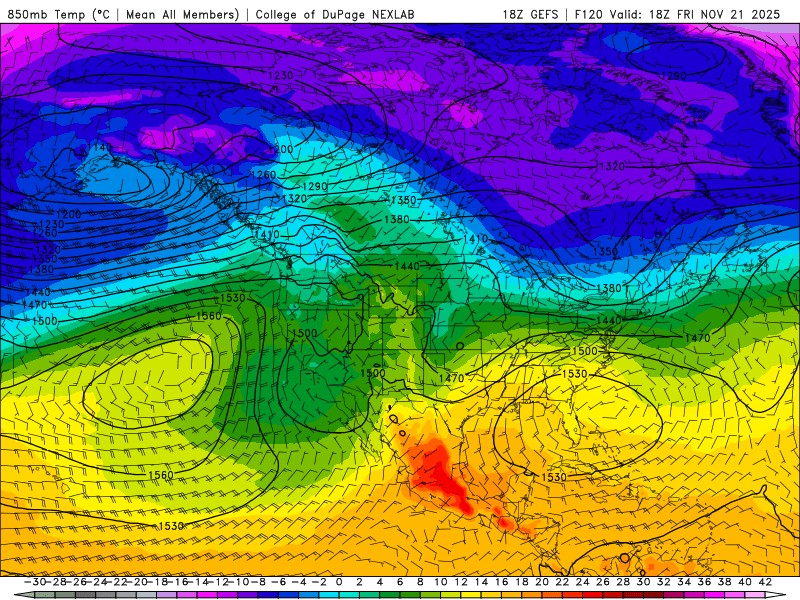Click the -20 color scale label
Image resolution: width=800 pixels, height=600 pixels.
tap(137, 582)
